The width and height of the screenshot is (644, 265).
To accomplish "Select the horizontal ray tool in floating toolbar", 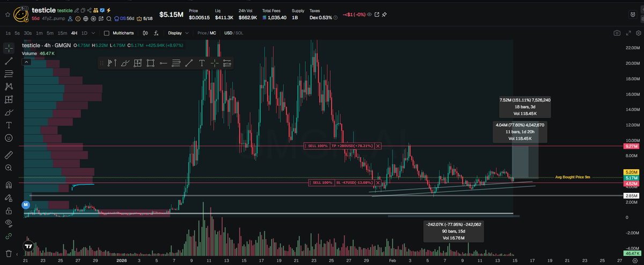I will tap(163, 63).
